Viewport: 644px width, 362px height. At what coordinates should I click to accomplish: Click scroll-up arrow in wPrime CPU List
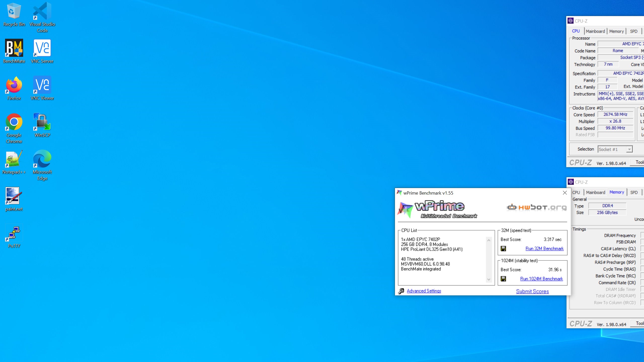tap(489, 240)
